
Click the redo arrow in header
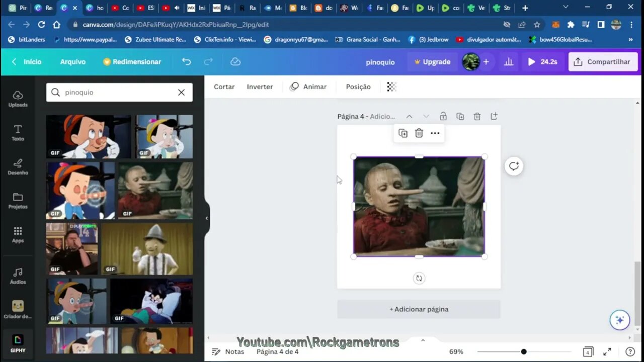[x=208, y=61]
